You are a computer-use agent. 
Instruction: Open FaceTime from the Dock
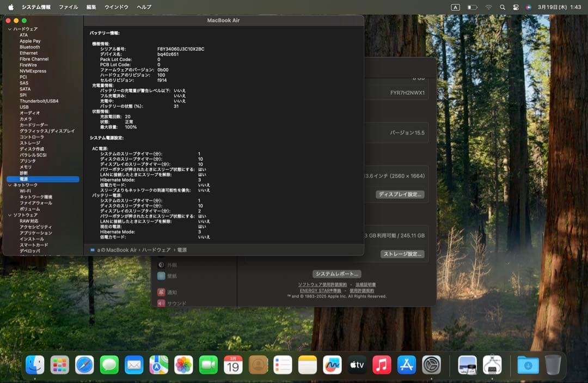[x=208, y=364]
